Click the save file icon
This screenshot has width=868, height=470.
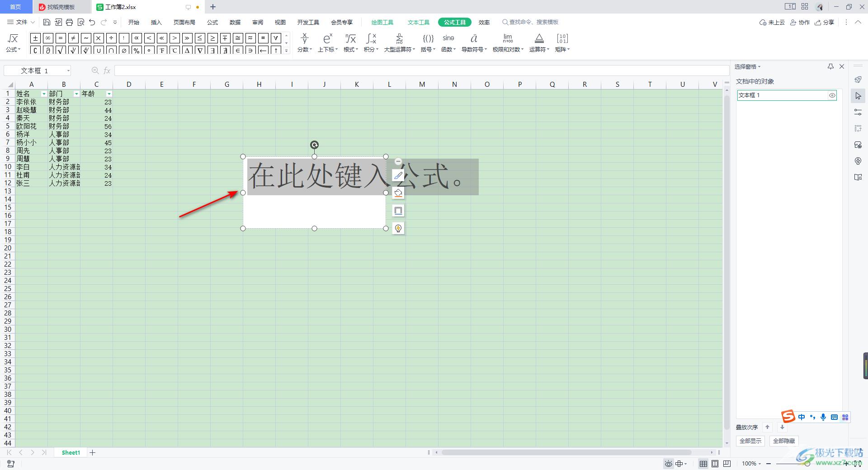point(47,22)
